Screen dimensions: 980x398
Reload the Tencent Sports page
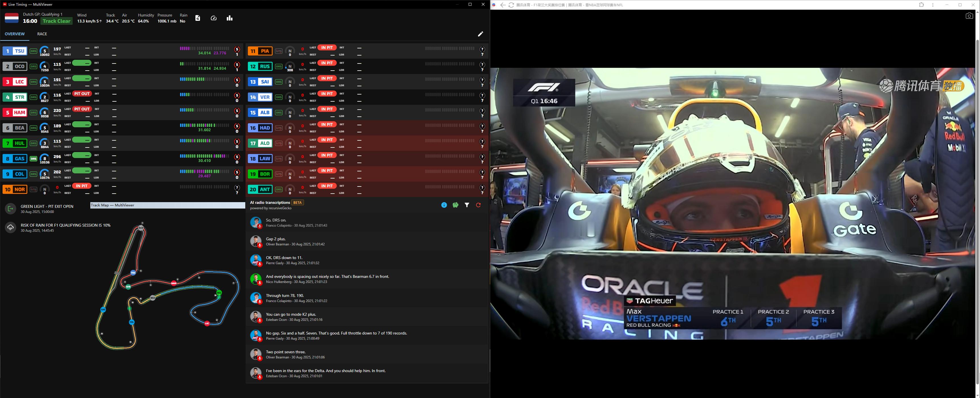coord(511,5)
